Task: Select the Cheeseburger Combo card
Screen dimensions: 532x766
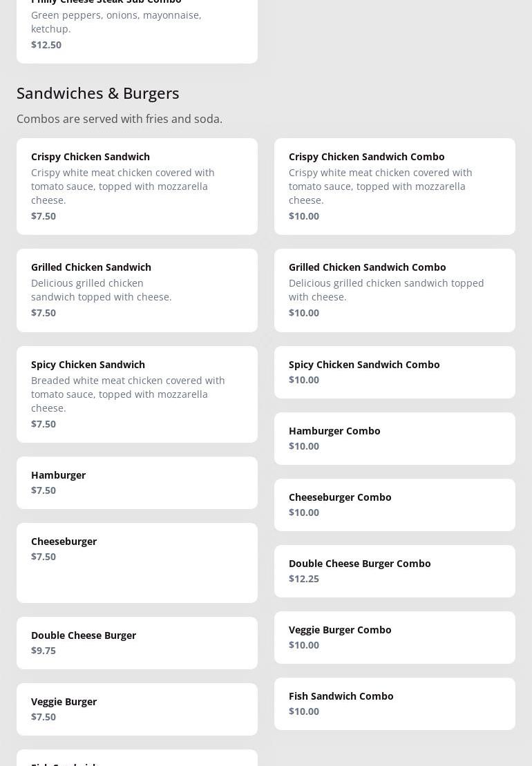Action: 395,504
